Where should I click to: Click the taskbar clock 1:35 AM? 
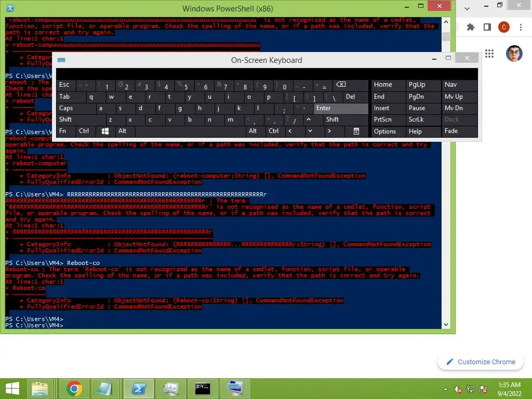point(509,385)
